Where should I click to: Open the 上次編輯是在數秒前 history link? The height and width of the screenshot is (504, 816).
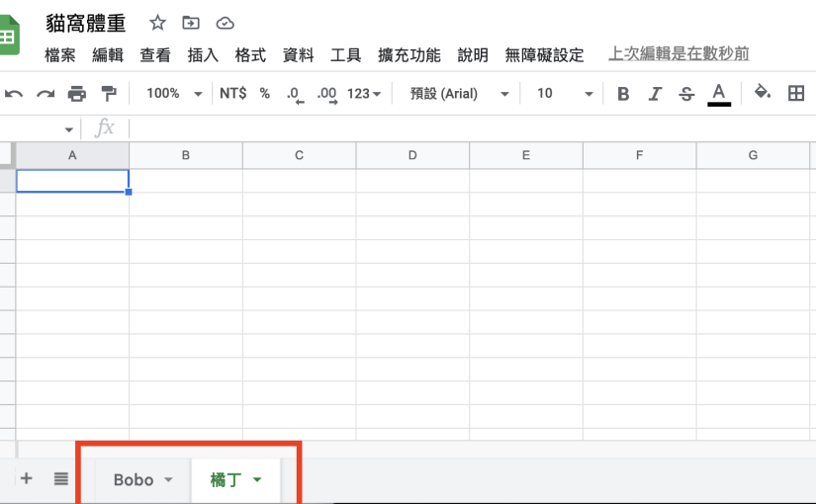[x=679, y=54]
